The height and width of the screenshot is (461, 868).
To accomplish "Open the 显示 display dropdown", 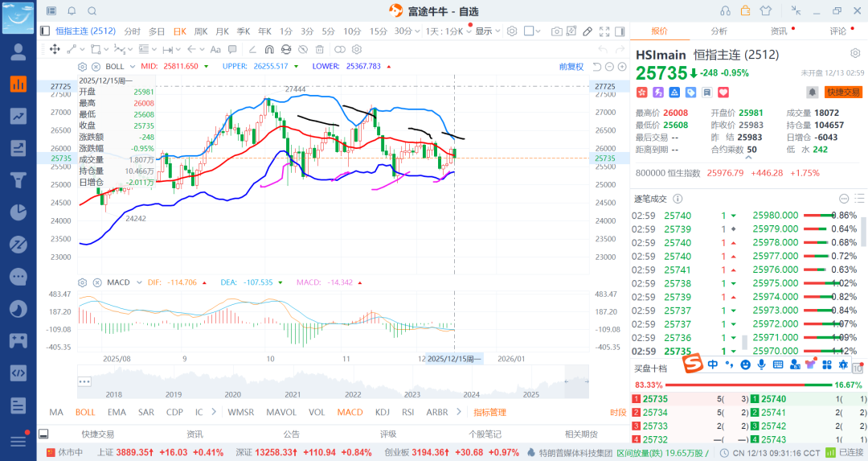I will (x=488, y=31).
